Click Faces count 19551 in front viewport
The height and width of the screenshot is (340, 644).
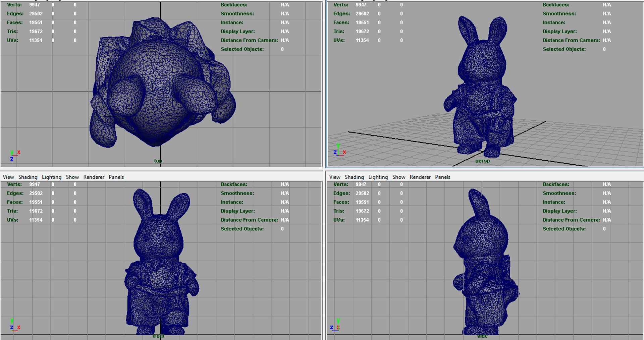click(36, 202)
